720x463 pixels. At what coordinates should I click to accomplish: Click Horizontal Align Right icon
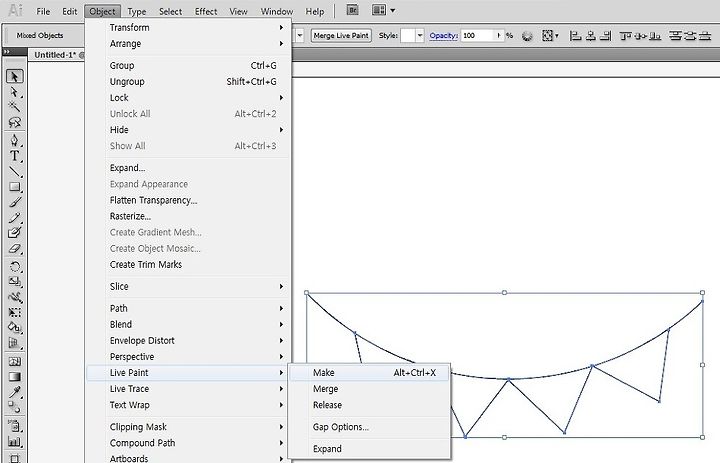click(606, 35)
